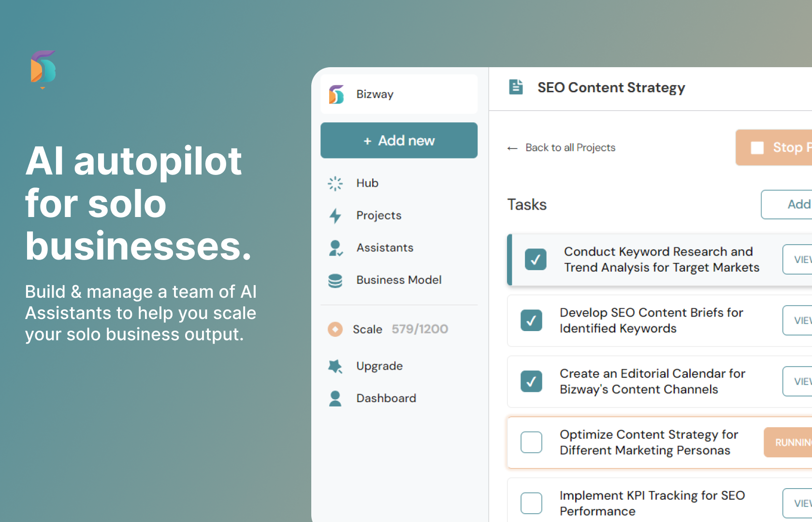
Task: Click the Add button next to Tasks
Action: pos(786,204)
